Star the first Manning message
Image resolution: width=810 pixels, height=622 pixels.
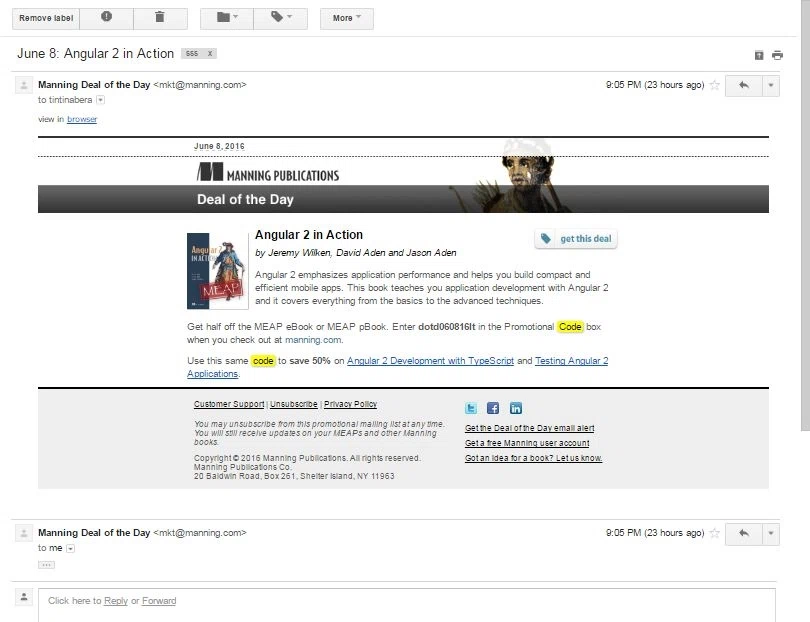(714, 85)
